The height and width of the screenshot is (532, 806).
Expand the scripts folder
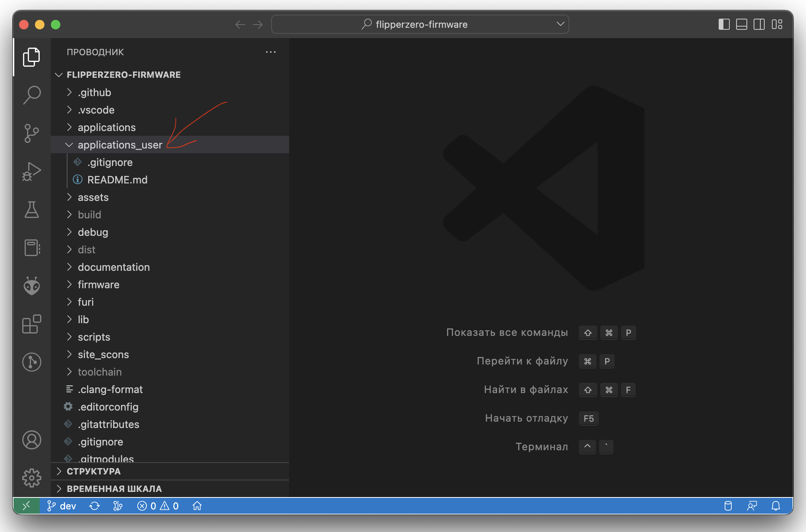point(170,337)
